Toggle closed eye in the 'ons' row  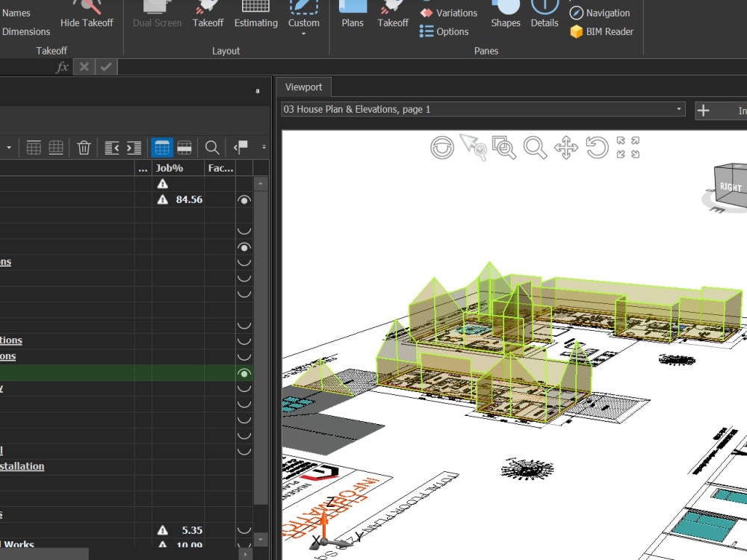tap(244, 357)
